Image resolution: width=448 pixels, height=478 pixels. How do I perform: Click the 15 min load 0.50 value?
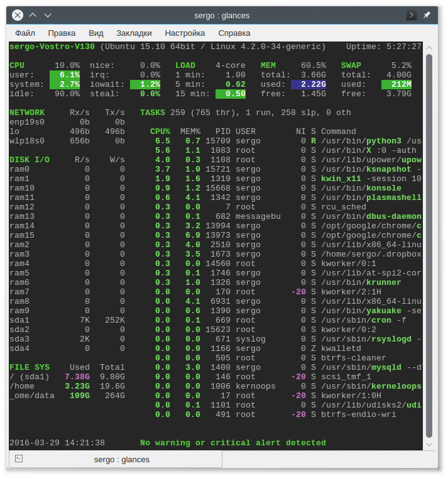231,94
